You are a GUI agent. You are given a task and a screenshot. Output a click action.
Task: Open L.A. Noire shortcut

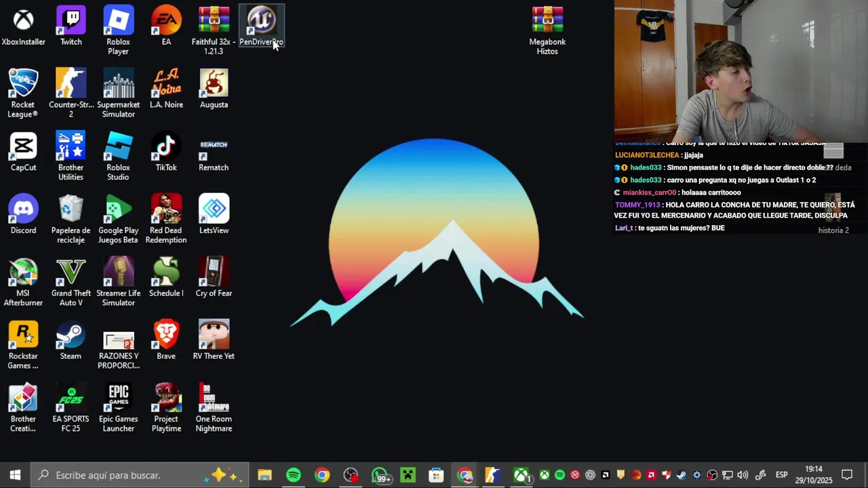[166, 89]
